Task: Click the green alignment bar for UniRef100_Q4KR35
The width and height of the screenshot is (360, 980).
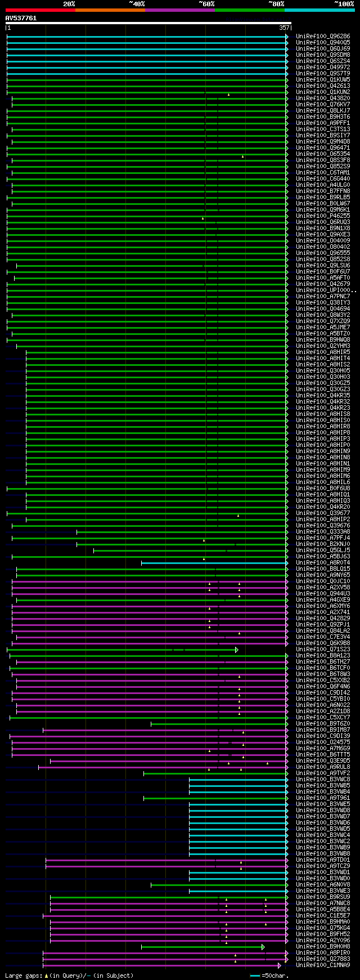Action: click(x=157, y=396)
